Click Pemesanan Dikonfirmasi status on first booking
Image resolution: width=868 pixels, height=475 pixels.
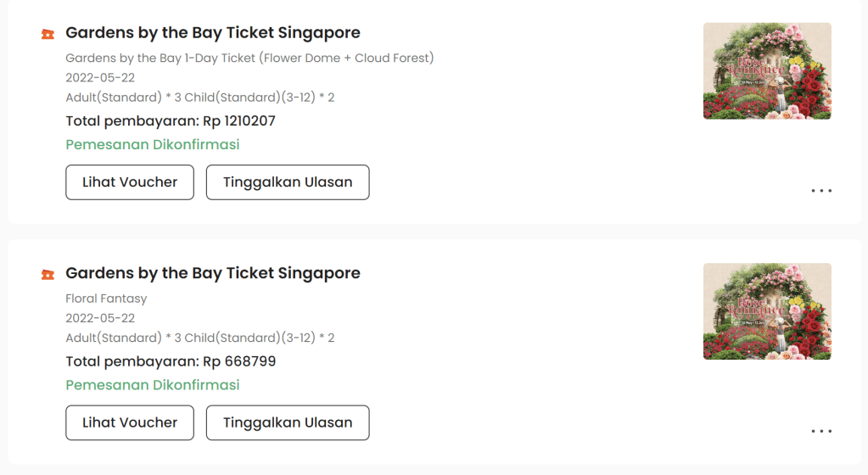[x=153, y=144]
